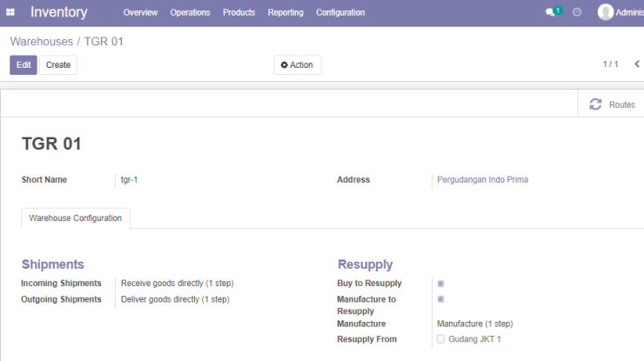This screenshot has width=644, height=361.
Task: Select the Warehouse Configuration tab
Action: pyautogui.click(x=76, y=218)
